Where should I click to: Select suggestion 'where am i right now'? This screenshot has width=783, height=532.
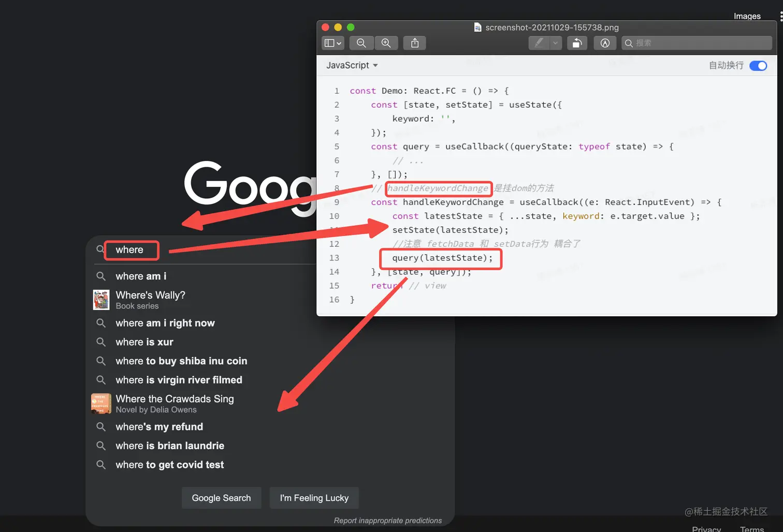point(165,323)
